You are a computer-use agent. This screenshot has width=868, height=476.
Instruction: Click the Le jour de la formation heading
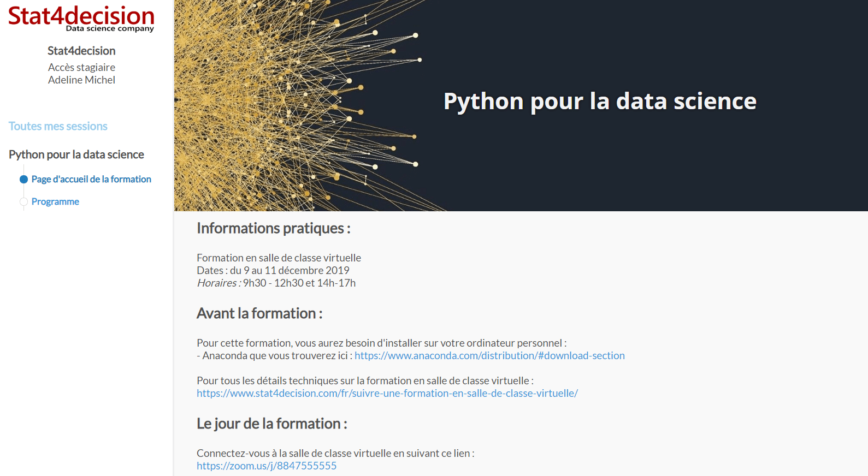click(x=271, y=424)
